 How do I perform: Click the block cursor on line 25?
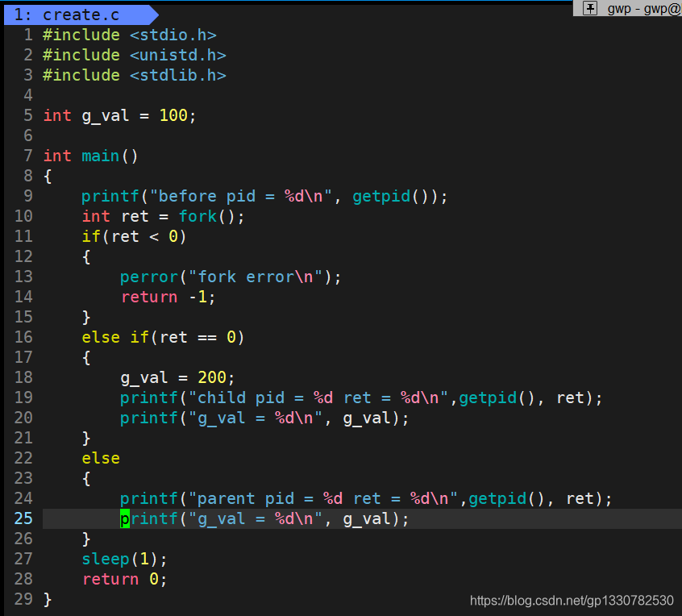point(125,518)
